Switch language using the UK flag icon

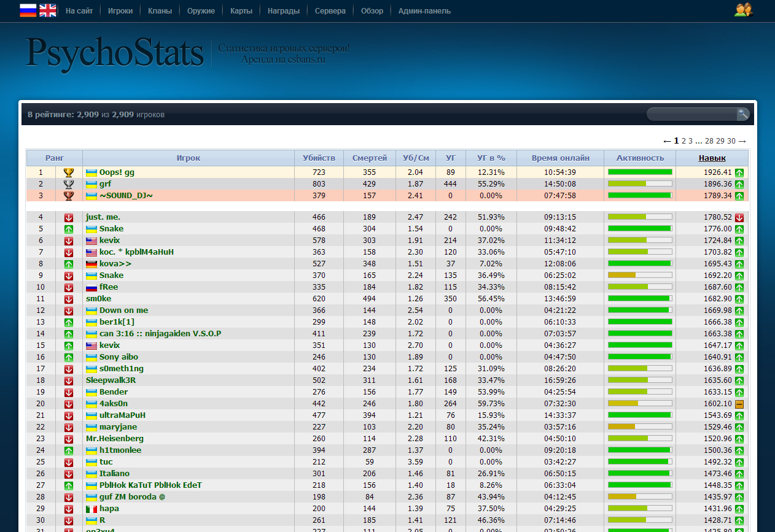pos(47,10)
